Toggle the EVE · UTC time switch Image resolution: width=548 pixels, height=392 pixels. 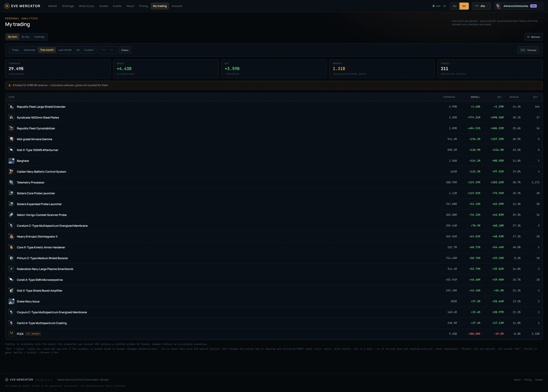click(107, 50)
